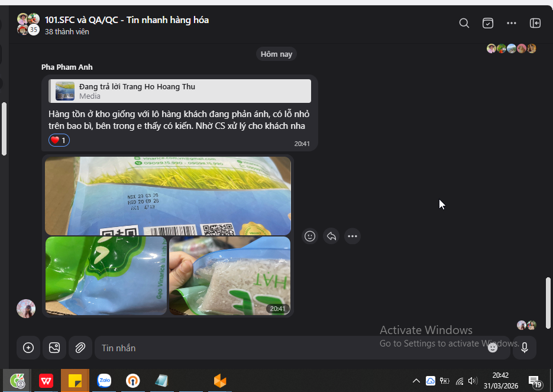The height and width of the screenshot is (392, 553).
Task: View seen-by avatars at the top right
Action: click(512, 48)
